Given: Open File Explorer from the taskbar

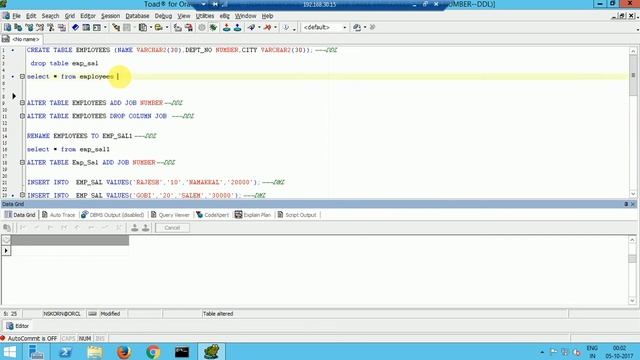Looking at the screenshot, I should coord(95,351).
